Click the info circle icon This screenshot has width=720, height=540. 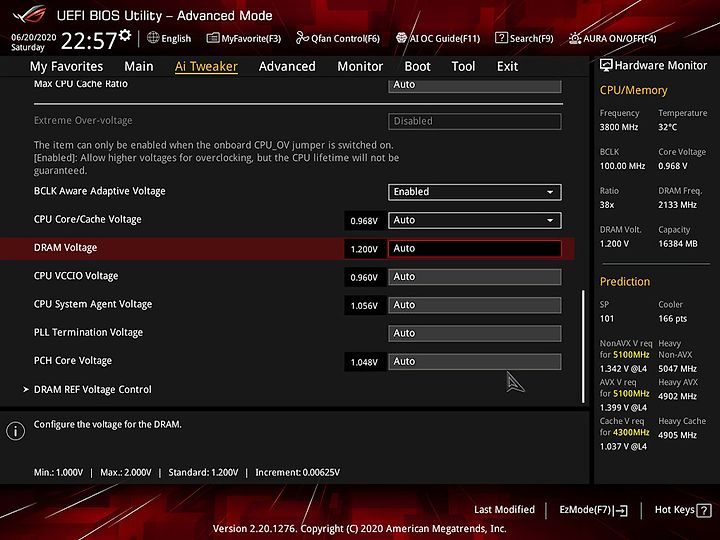coord(16,431)
